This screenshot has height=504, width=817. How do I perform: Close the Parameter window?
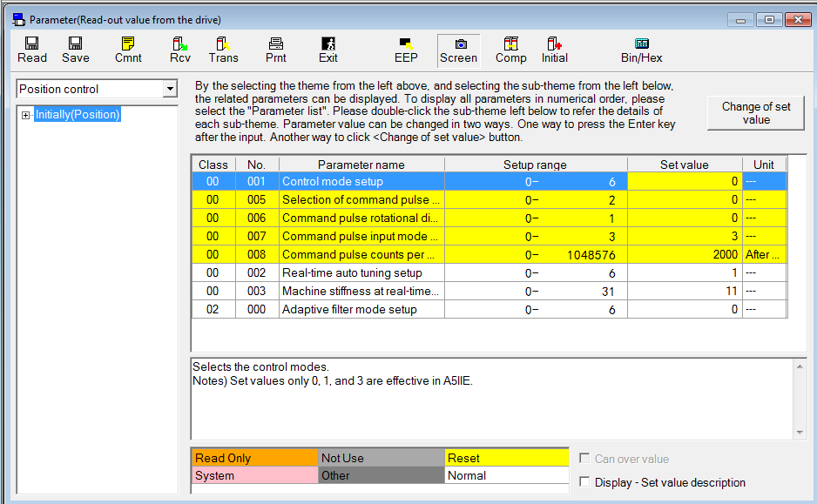coord(798,20)
